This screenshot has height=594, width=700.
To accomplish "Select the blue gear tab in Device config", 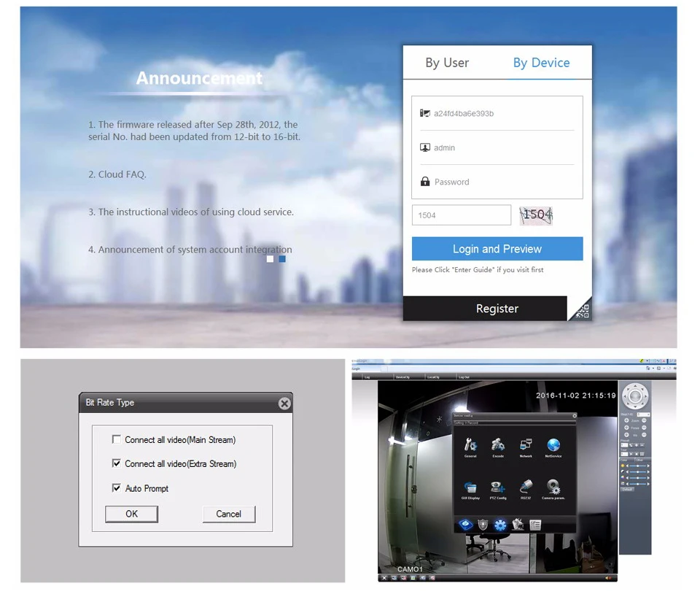I will point(500,525).
